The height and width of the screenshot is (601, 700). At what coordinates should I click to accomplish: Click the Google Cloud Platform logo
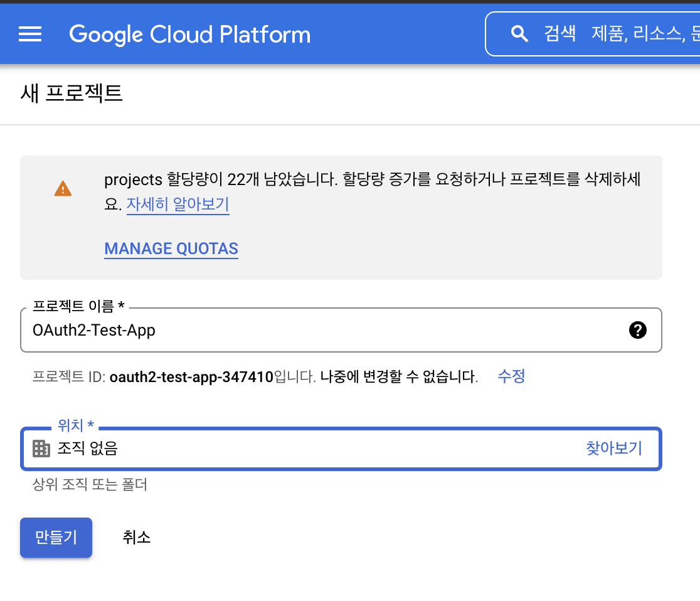189,35
